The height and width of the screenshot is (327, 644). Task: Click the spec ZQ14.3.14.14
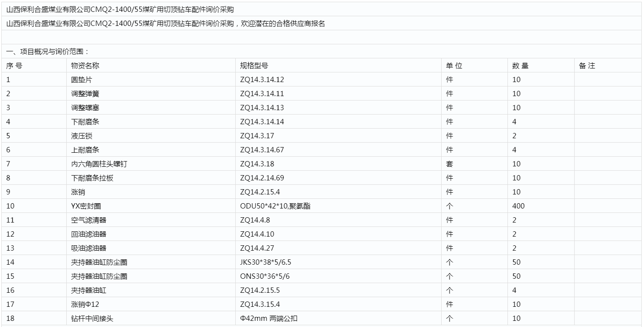262,122
